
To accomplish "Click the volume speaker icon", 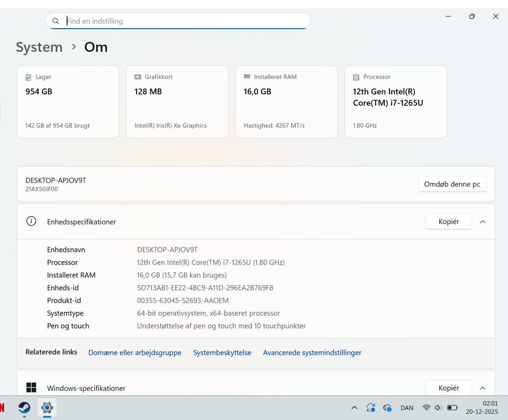I will point(438,408).
